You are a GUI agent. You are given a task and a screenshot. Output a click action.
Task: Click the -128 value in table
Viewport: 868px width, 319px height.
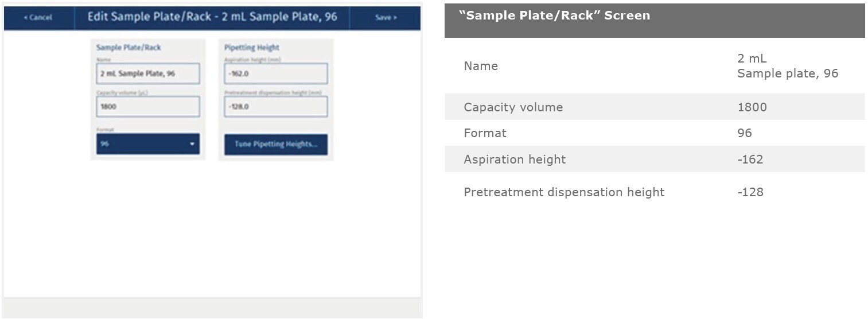point(750,192)
